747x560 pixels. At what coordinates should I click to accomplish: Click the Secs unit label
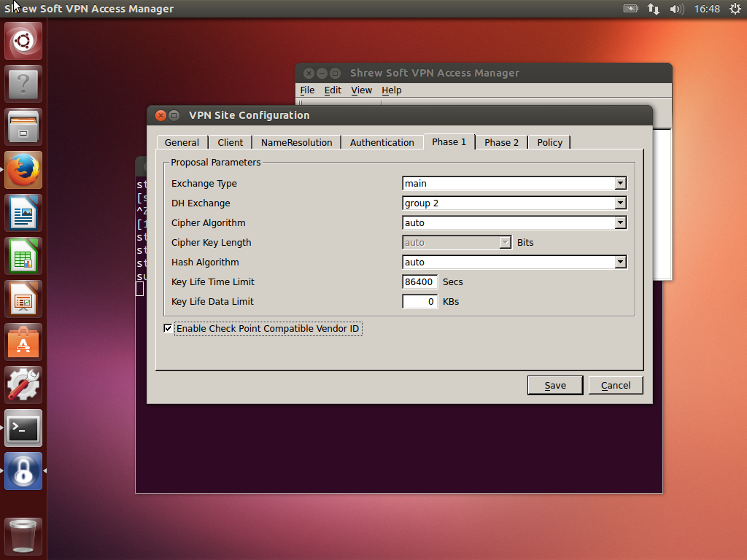[x=452, y=281]
